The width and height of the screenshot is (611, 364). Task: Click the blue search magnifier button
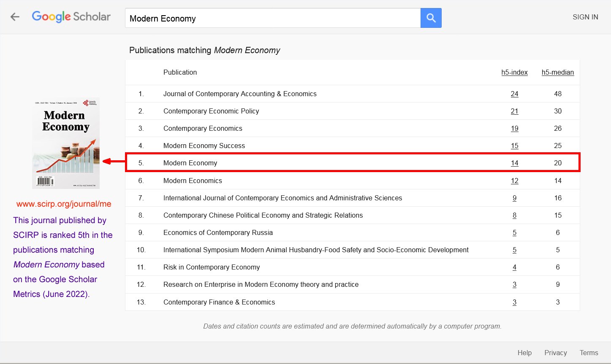pos(431,18)
